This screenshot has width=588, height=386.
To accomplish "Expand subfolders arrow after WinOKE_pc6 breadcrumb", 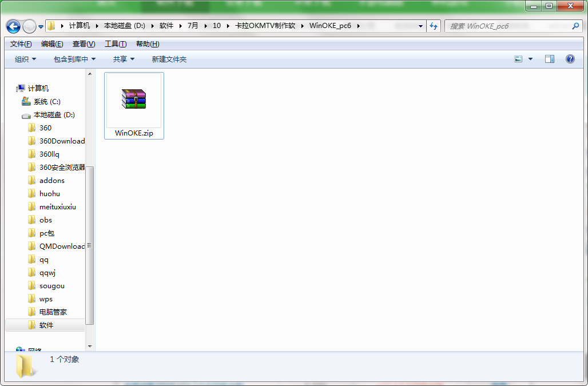I will 359,26.
